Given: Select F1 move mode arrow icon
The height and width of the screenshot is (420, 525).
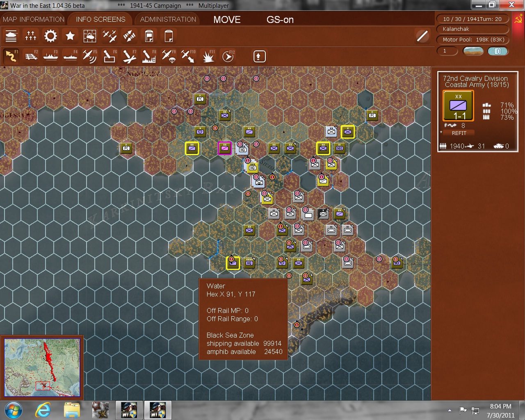Looking at the screenshot, I should pos(11,56).
